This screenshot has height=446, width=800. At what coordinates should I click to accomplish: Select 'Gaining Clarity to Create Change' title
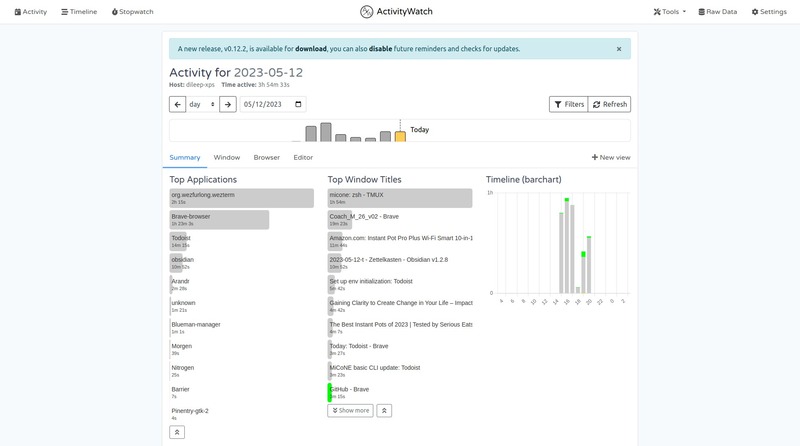pyautogui.click(x=400, y=306)
